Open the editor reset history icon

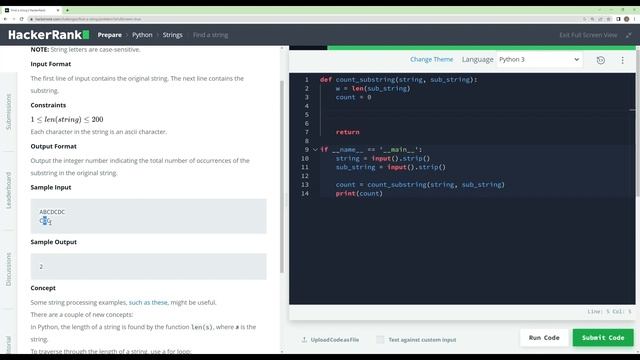pyautogui.click(x=600, y=60)
